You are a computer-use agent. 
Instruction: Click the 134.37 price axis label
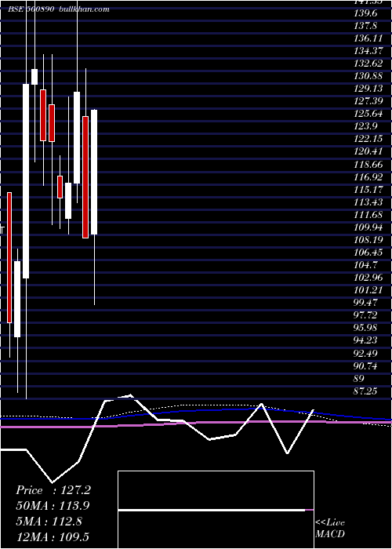[x=368, y=51]
